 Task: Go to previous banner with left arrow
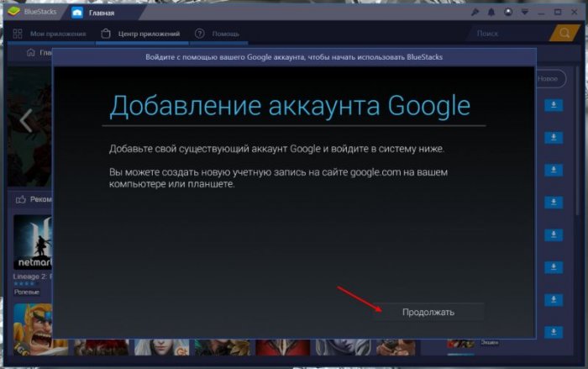click(25, 121)
